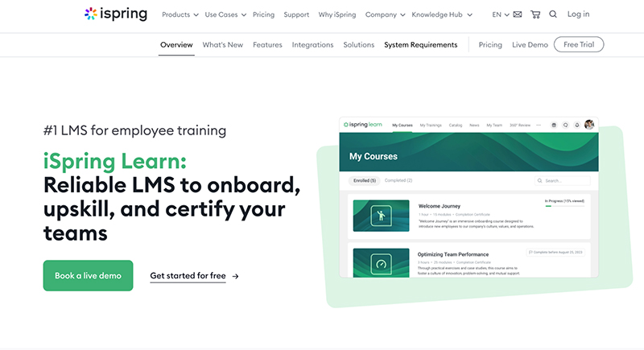Open the shopping cart

click(x=535, y=14)
